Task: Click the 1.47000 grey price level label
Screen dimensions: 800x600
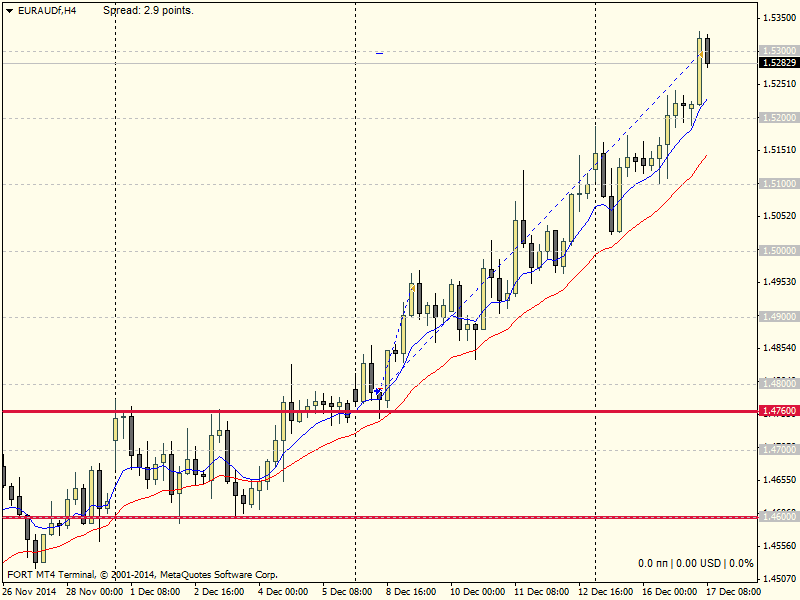Action: coord(779,449)
